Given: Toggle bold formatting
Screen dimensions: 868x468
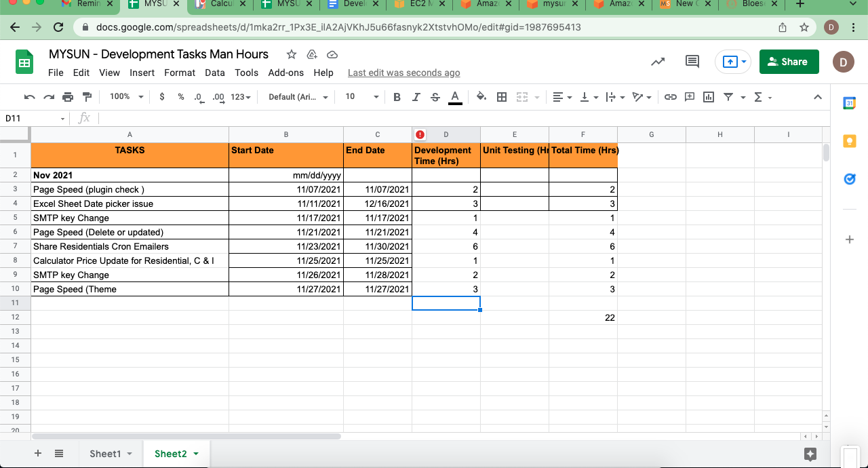Looking at the screenshot, I should [x=397, y=97].
